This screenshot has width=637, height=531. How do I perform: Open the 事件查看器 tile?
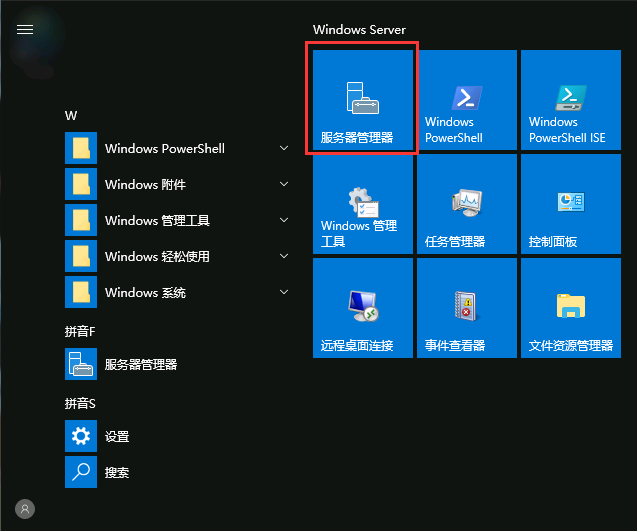(466, 308)
